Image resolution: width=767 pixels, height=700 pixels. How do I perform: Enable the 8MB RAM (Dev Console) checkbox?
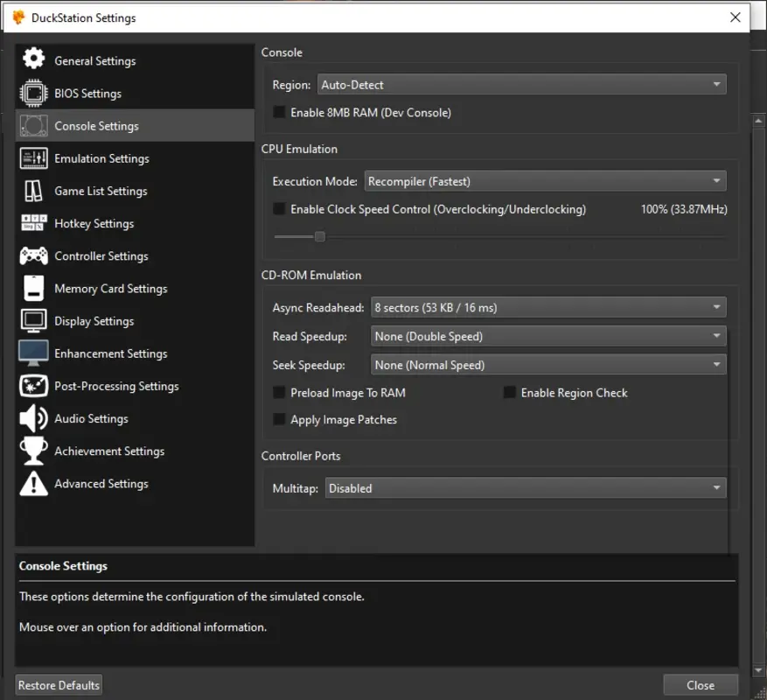pyautogui.click(x=279, y=112)
